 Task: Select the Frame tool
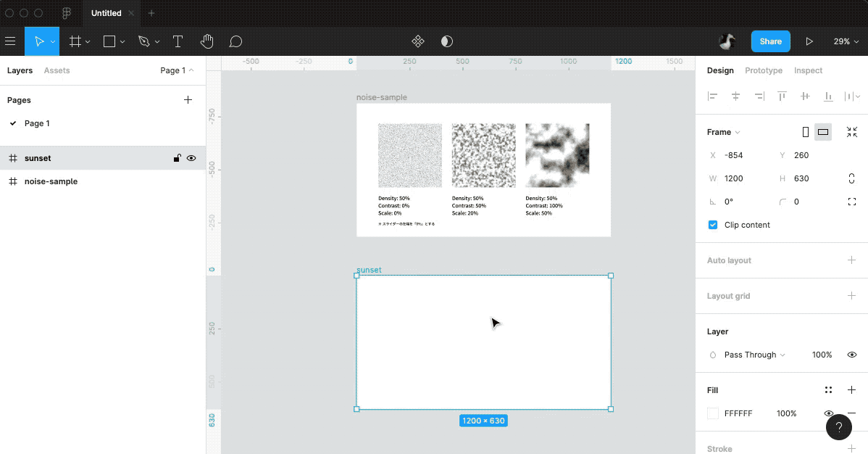coord(75,41)
